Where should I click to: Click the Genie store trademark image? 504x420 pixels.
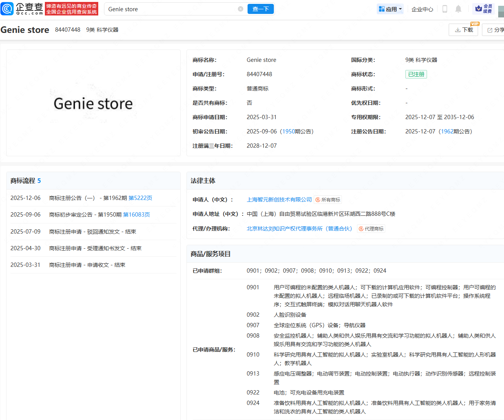pyautogui.click(x=93, y=103)
